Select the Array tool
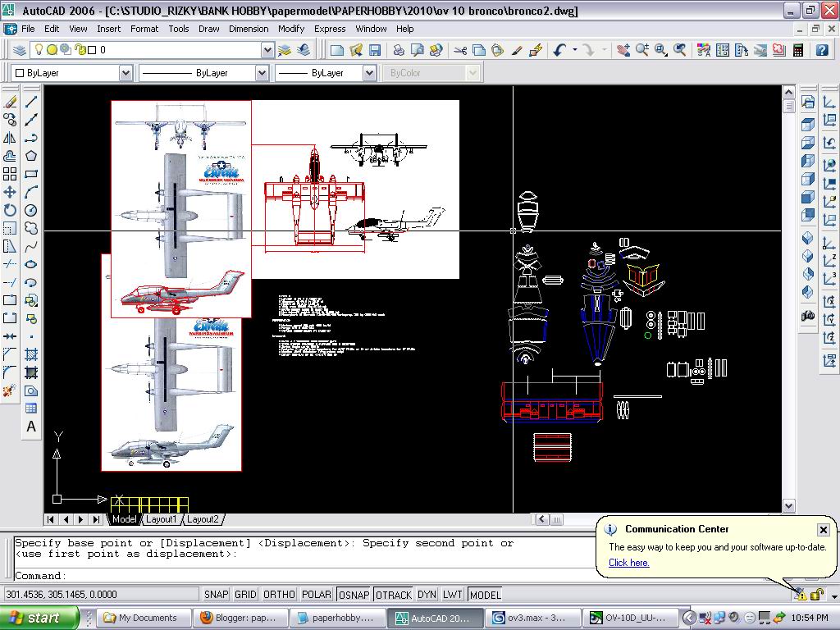Image resolution: width=840 pixels, height=630 pixels. [10, 174]
